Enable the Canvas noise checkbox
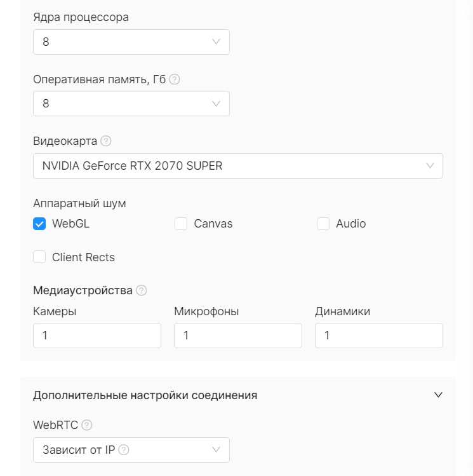The height and width of the screenshot is (476, 473). pos(181,224)
